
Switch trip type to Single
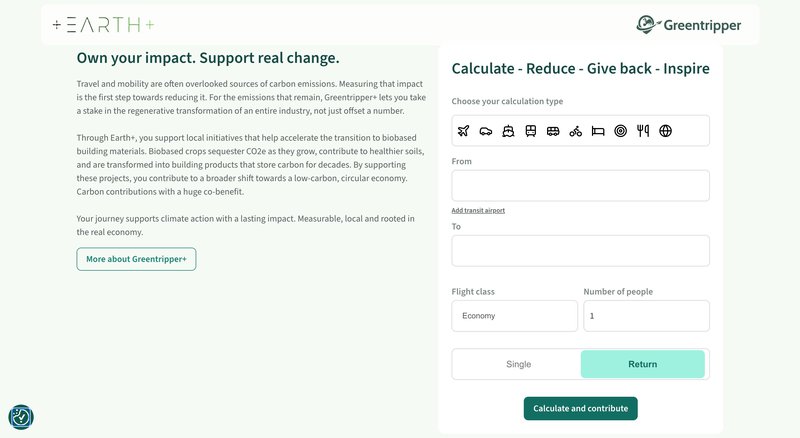point(518,364)
